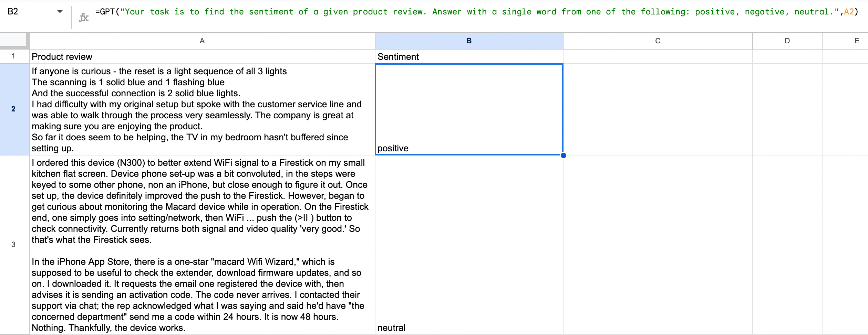Click the select-all corner box

tap(14, 40)
